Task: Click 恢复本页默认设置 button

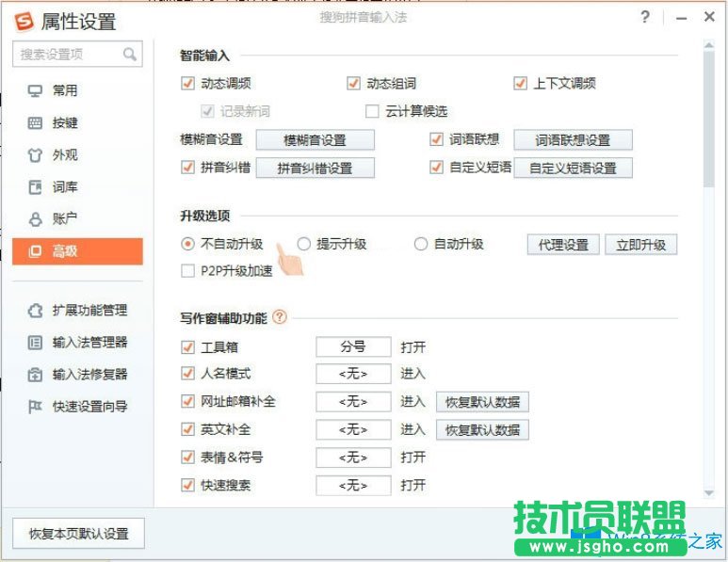Action: [x=78, y=534]
